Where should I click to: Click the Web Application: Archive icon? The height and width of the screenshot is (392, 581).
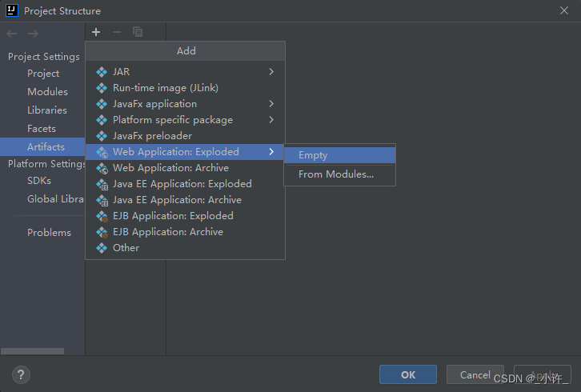click(102, 168)
